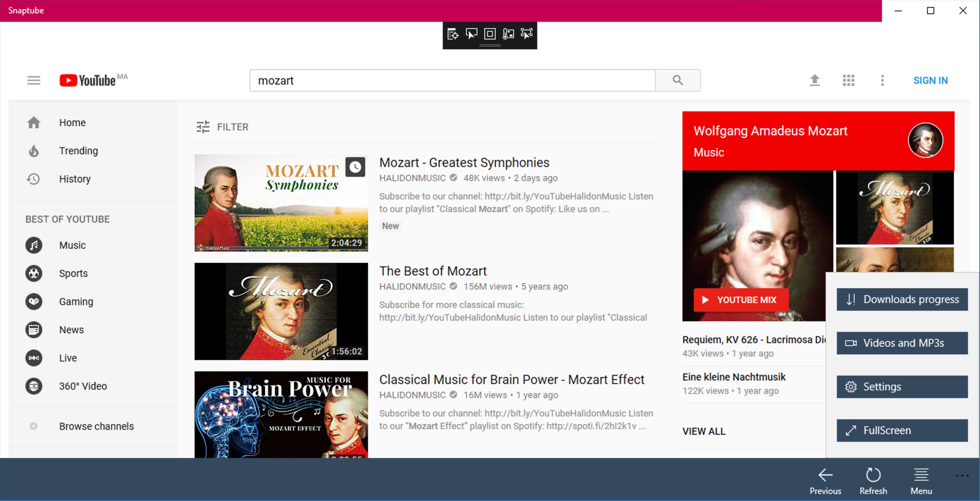Viewport: 980px width, 501px height.
Task: Expand the bottom bar ellipsis options
Action: coord(962,476)
